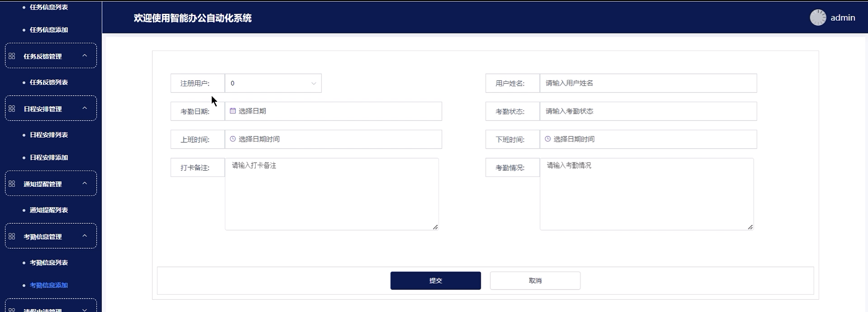Click the clock icon in 上班时间 field

pyautogui.click(x=232, y=139)
